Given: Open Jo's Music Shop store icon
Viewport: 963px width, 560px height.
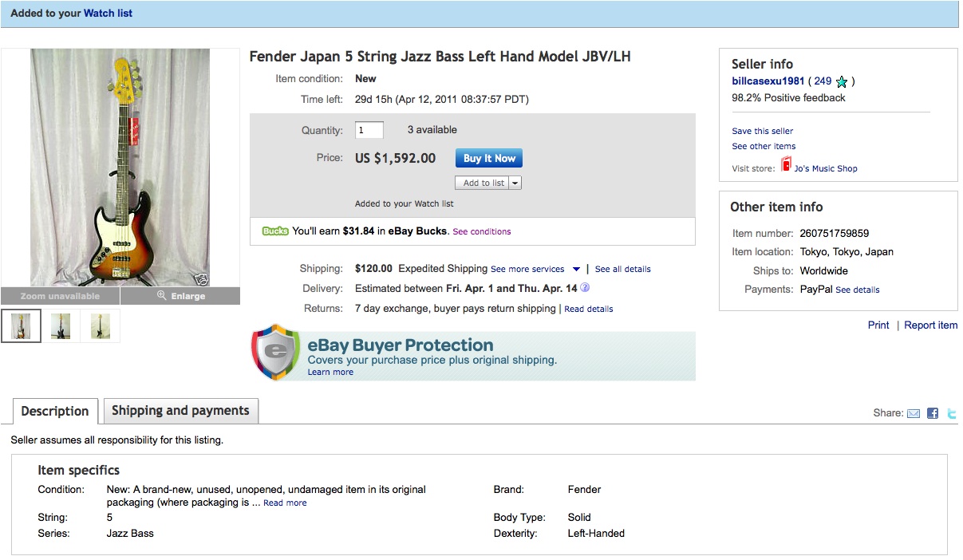Looking at the screenshot, I should click(787, 165).
